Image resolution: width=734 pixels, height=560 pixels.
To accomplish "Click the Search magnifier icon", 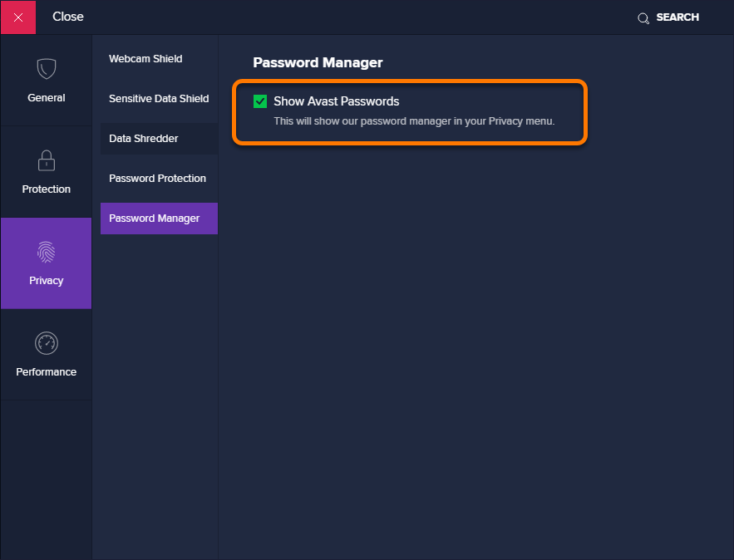I will click(x=643, y=17).
